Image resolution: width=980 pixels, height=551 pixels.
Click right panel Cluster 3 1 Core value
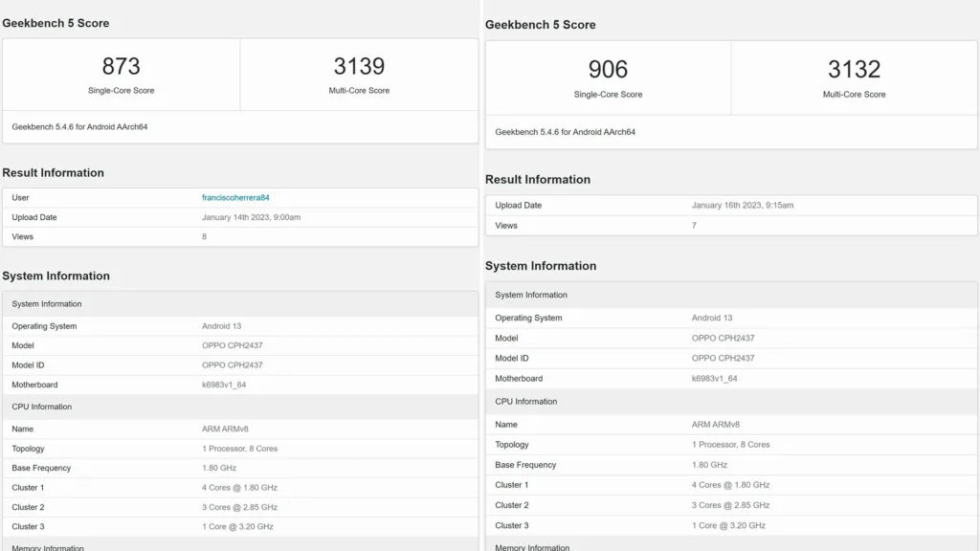[x=728, y=525]
